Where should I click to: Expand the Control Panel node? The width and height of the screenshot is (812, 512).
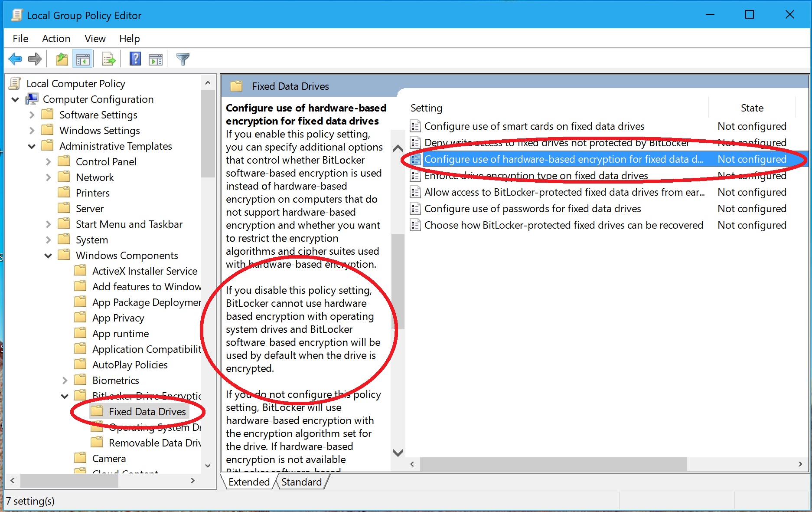(x=48, y=162)
